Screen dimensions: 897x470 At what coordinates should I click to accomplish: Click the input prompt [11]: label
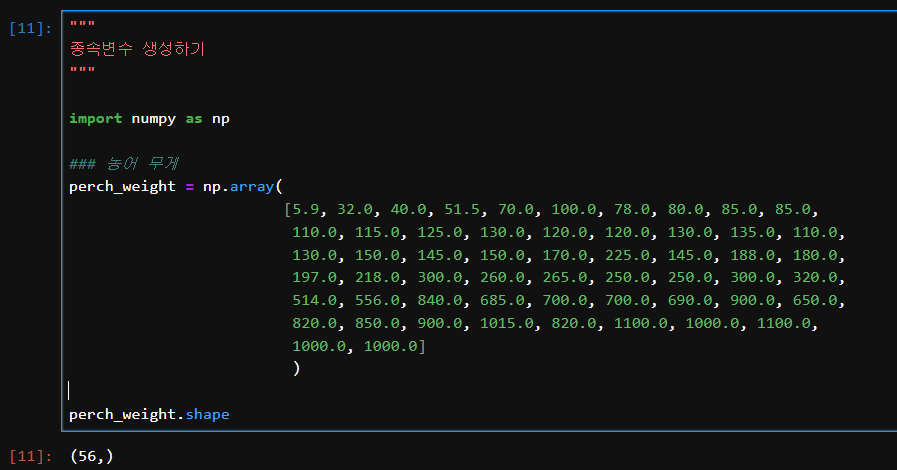click(x=30, y=28)
